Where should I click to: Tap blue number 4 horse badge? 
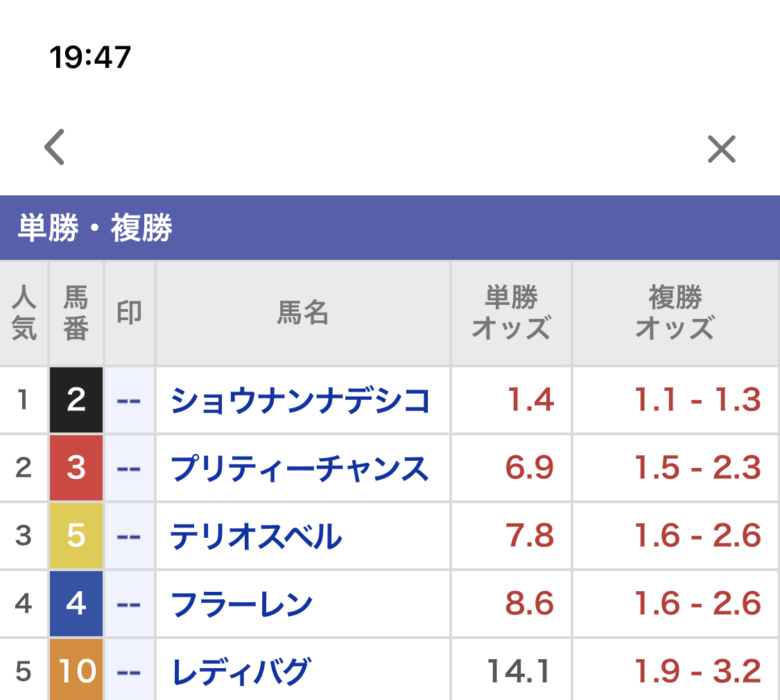coord(76,604)
